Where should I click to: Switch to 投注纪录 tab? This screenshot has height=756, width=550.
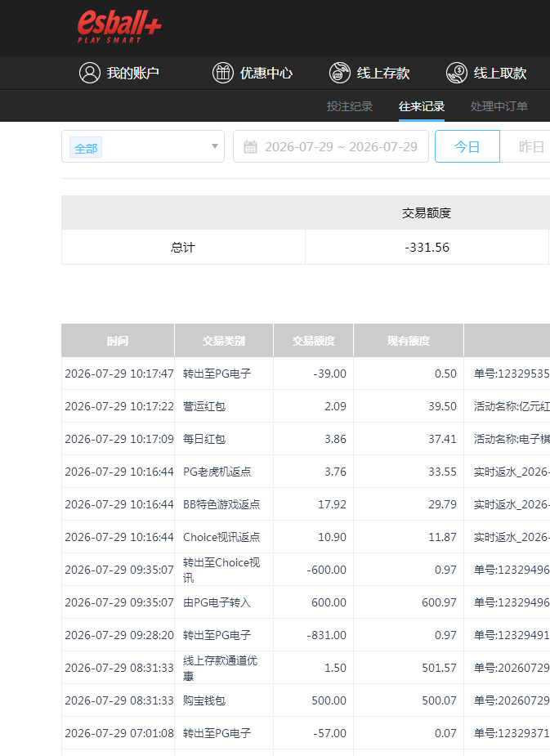(x=350, y=106)
